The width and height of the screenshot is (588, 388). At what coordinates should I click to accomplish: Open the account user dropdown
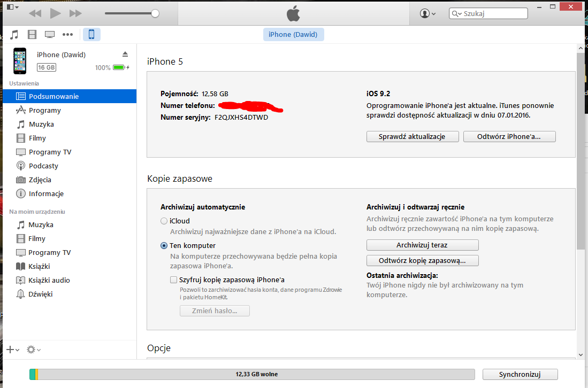click(427, 13)
